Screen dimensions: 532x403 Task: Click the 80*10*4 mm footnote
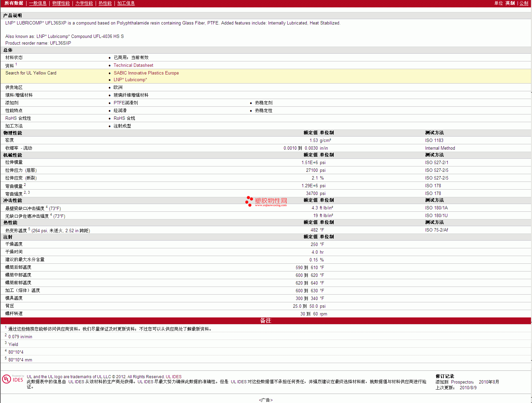20,360
